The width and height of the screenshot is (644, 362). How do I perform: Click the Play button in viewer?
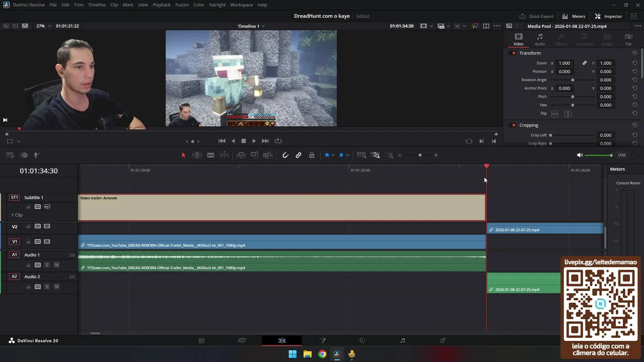pyautogui.click(x=254, y=141)
